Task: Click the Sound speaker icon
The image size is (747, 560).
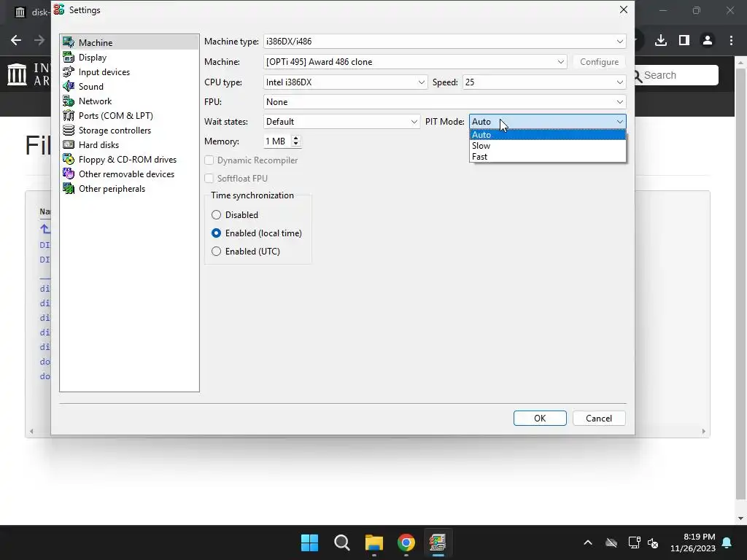Action: tap(69, 86)
